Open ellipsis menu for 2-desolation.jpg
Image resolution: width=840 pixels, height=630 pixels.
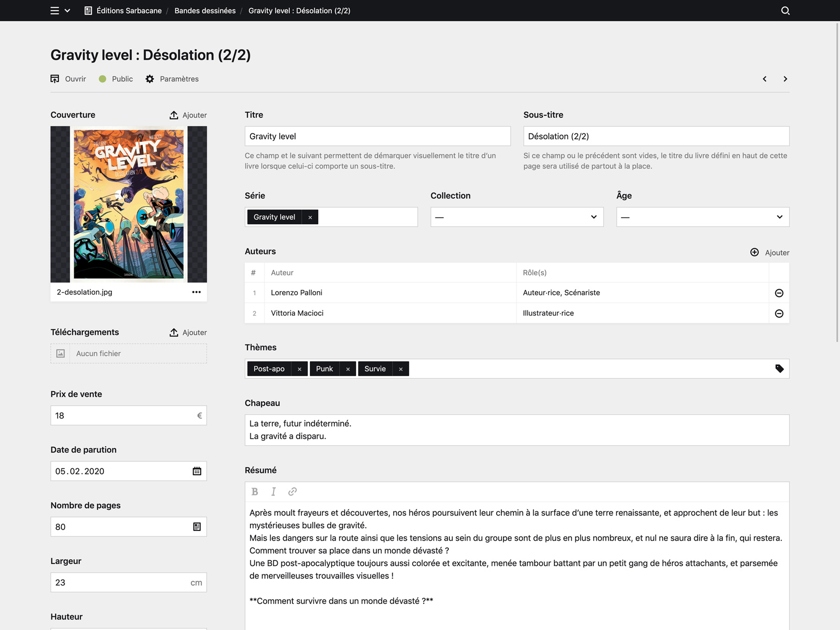[x=196, y=292]
